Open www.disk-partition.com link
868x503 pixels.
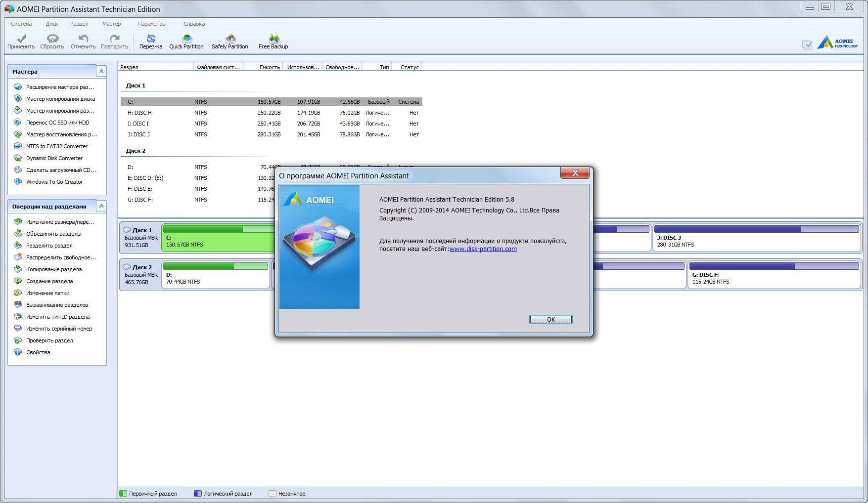[483, 249]
